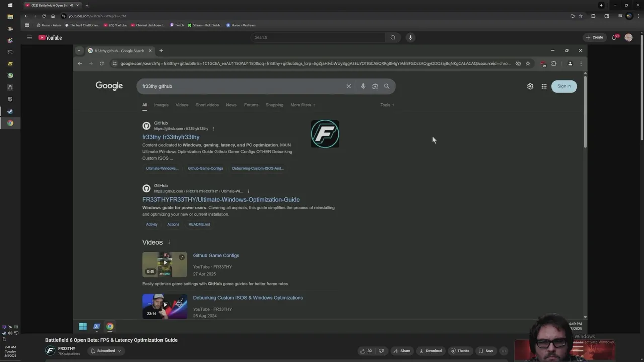Click the FR33THY F logo thumbnail

click(325, 134)
